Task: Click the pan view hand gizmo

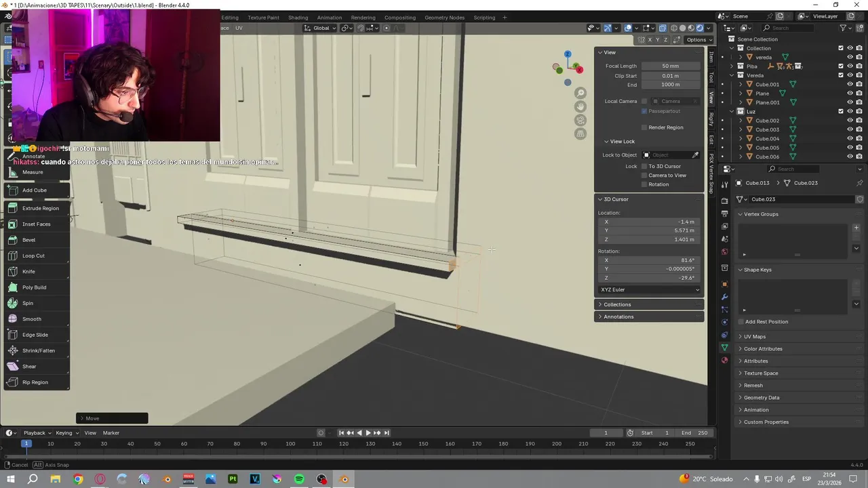Action: tap(580, 106)
